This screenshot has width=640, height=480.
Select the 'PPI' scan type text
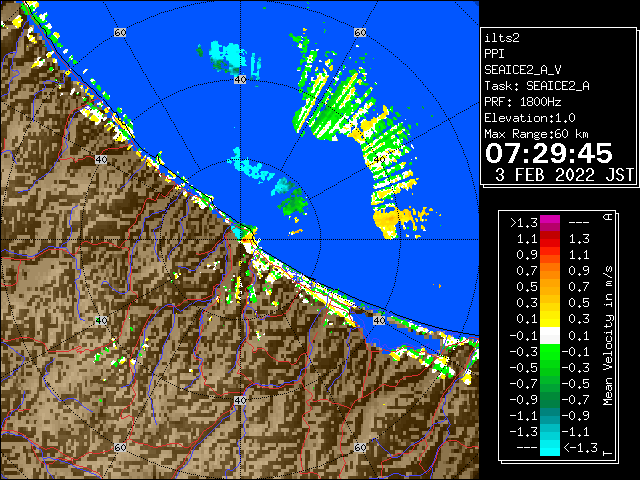(x=494, y=54)
